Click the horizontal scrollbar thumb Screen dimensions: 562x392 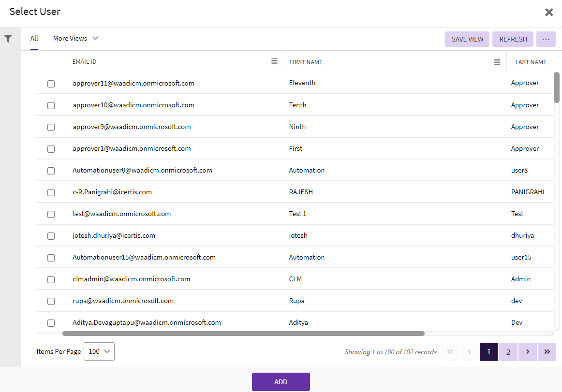click(243, 334)
